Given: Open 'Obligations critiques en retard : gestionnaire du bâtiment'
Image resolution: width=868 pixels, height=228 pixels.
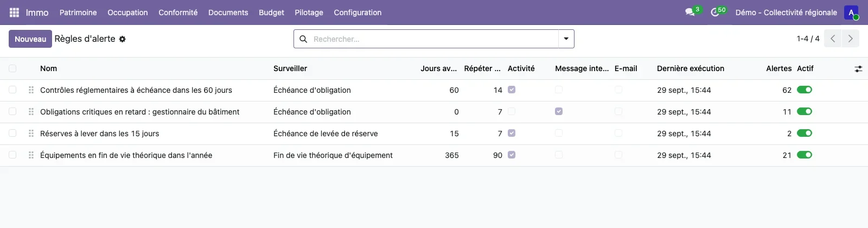Looking at the screenshot, I should pyautogui.click(x=140, y=112).
